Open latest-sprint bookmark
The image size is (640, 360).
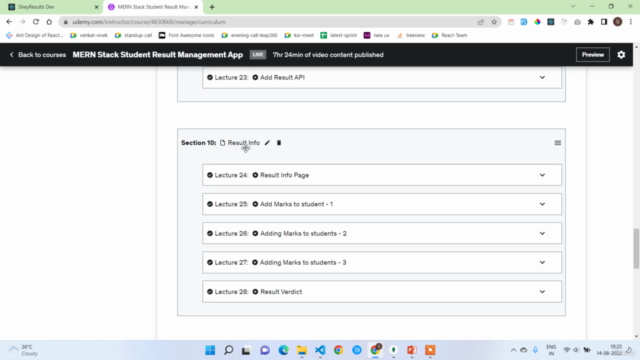point(338,36)
